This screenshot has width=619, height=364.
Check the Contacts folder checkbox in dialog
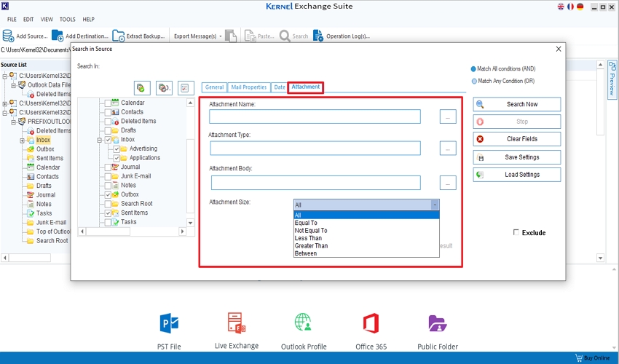(x=108, y=112)
